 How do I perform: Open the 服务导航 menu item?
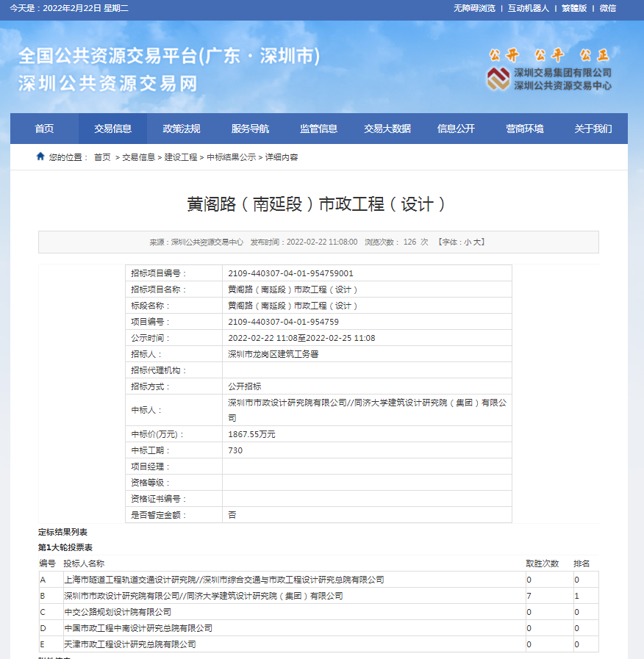coord(250,129)
